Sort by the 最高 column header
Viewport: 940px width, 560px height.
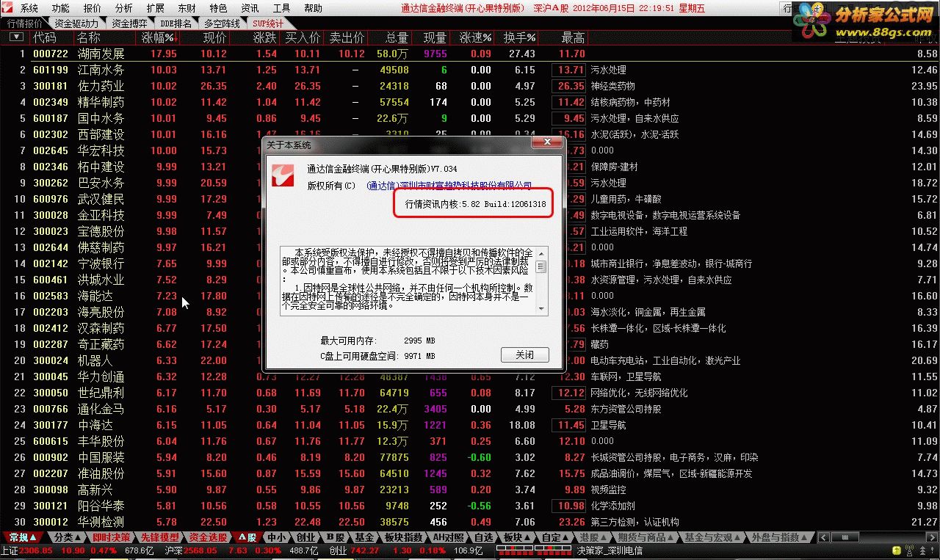pyautogui.click(x=573, y=37)
